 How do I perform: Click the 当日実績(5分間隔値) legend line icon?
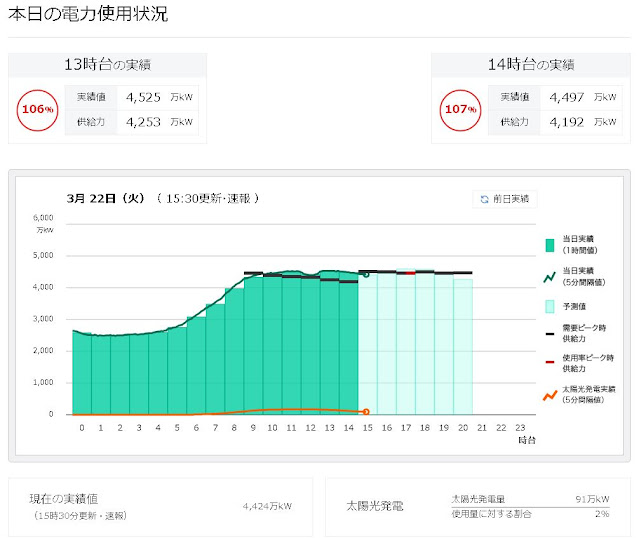(x=549, y=278)
